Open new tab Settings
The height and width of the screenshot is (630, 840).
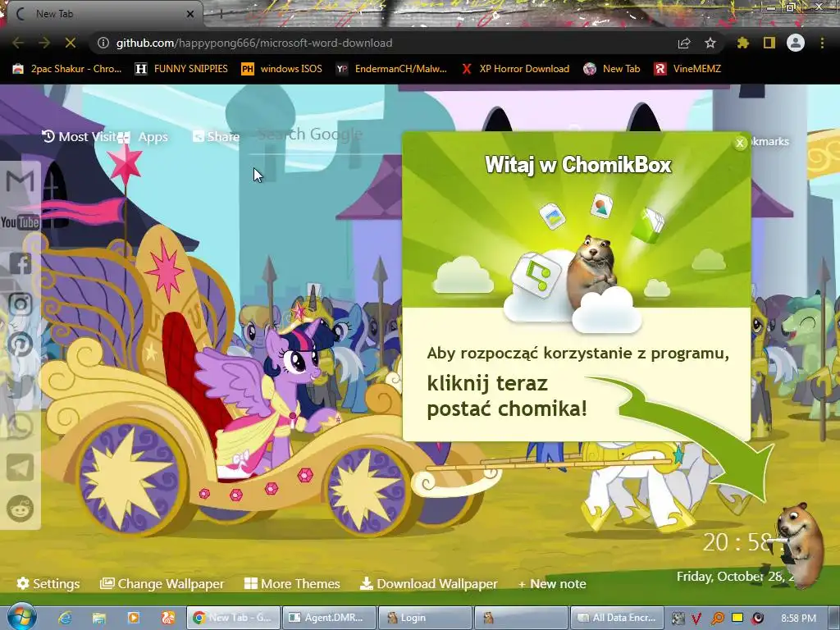coord(48,583)
